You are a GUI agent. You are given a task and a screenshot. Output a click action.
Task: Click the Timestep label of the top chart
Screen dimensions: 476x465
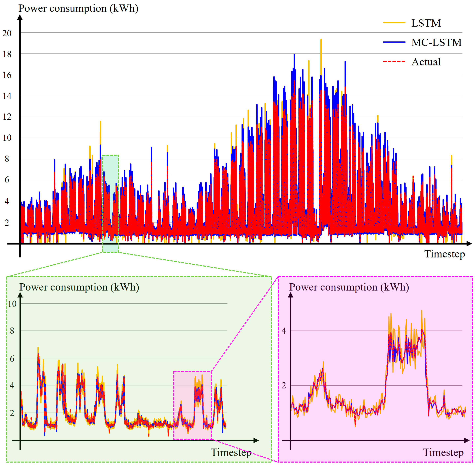444,254
